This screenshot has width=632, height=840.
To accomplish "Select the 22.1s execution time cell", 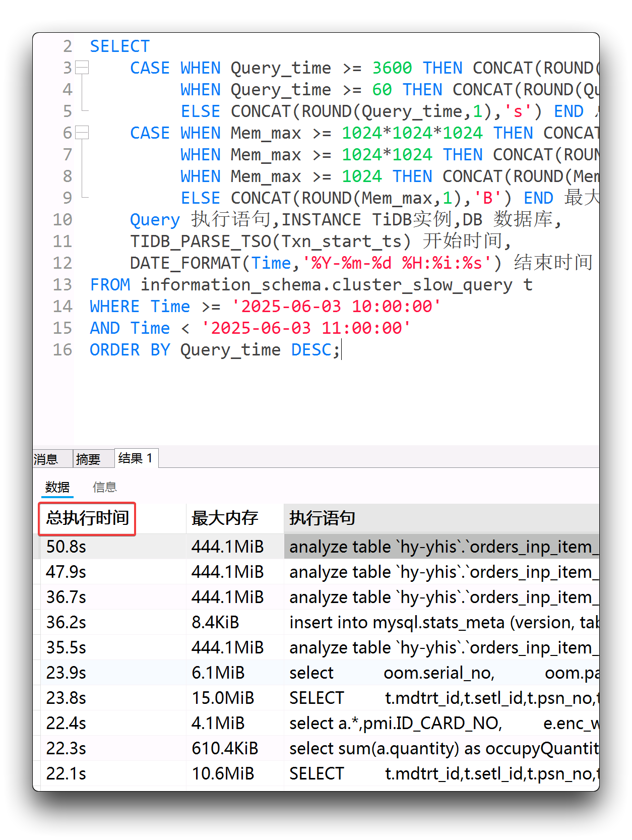I will point(67,773).
